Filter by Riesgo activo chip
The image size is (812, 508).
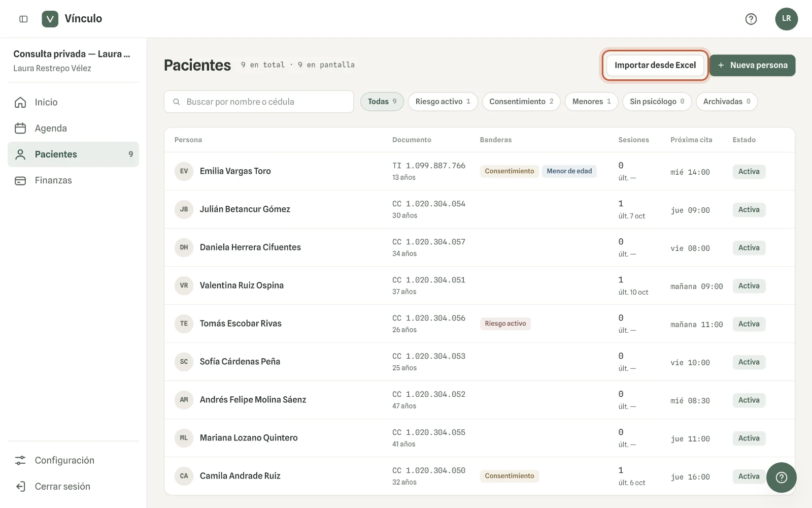click(x=443, y=102)
